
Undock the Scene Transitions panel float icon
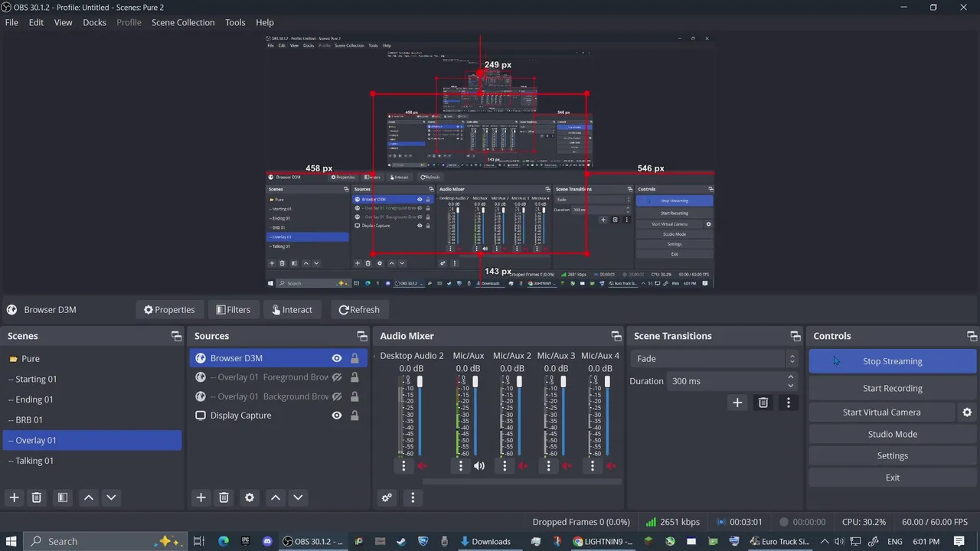click(x=795, y=336)
